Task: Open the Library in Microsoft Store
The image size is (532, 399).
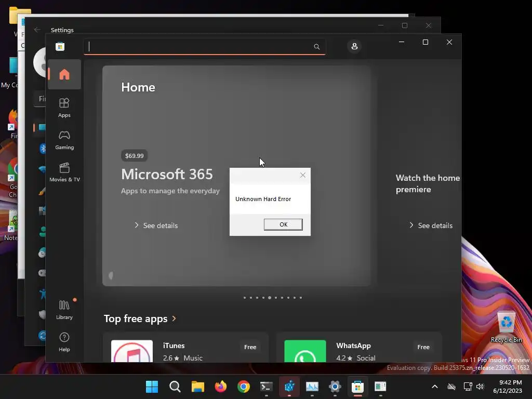Action: point(64,310)
